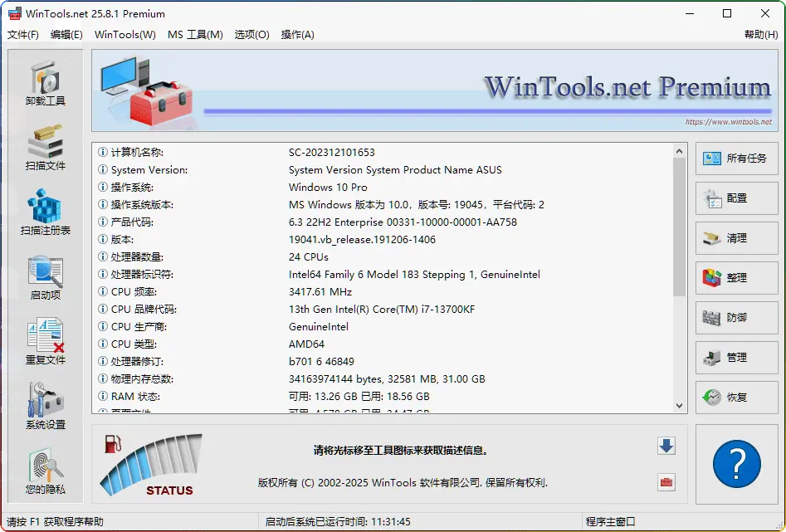Select the CPU 生产商 row
Image resolution: width=786 pixels, height=532 pixels.
383,327
